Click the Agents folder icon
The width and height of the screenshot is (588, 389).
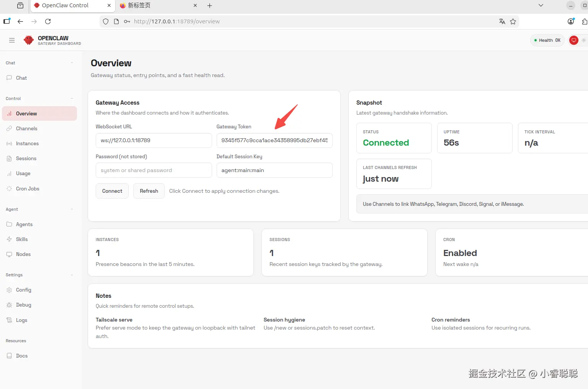pos(9,224)
